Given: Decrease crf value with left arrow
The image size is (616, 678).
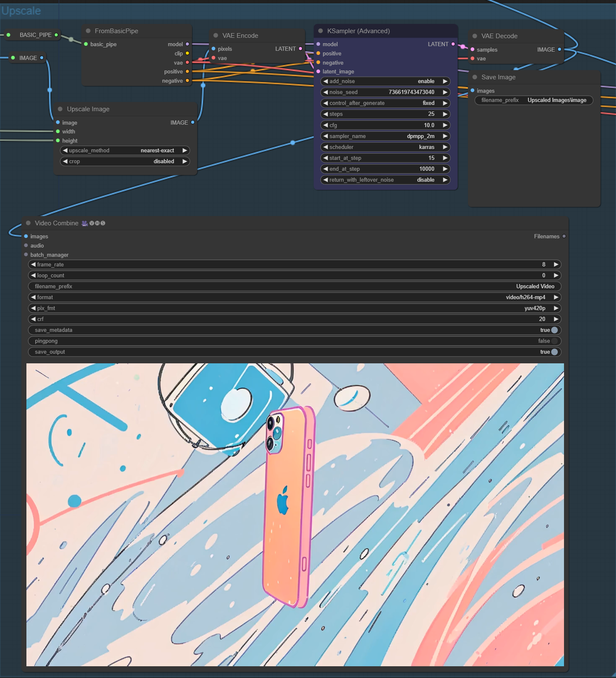Looking at the screenshot, I should point(33,319).
